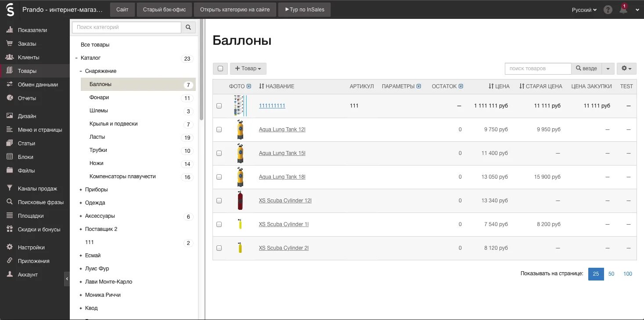
Task: Open Настройки gear icon in sidebar
Action: (x=9, y=247)
